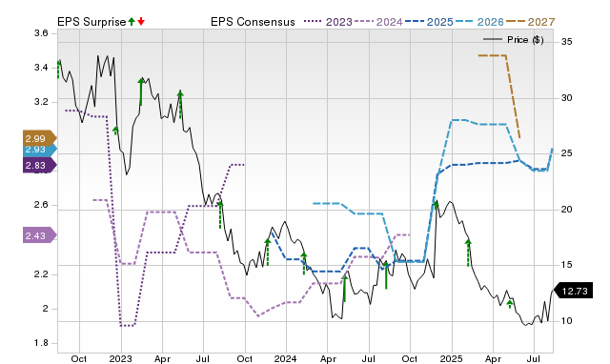
Task: Click the 3.4 label on the EPS axis
Action: click(41, 68)
